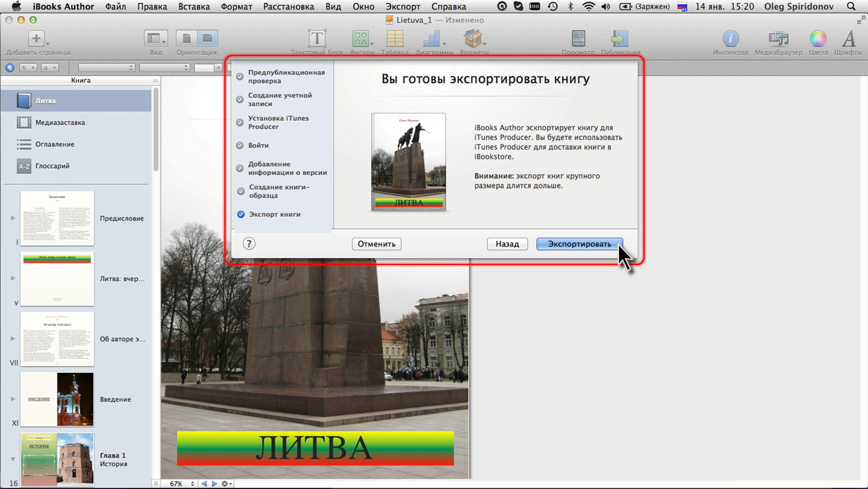The width and height of the screenshot is (868, 489).
Task: Click the Назад button in dialog
Action: (x=507, y=244)
